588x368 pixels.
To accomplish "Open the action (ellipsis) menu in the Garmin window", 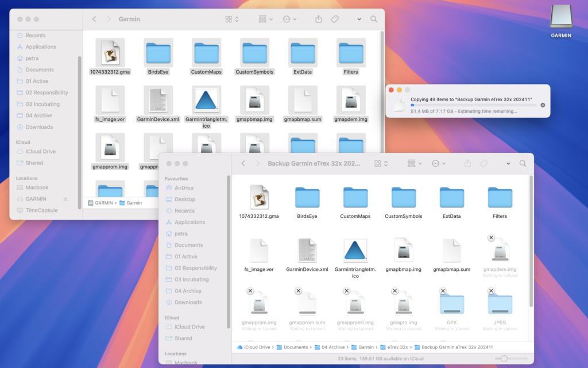I will click(289, 19).
